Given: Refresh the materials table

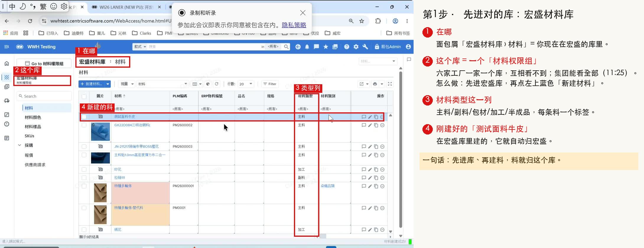Looking at the screenshot, I should click(217, 84).
